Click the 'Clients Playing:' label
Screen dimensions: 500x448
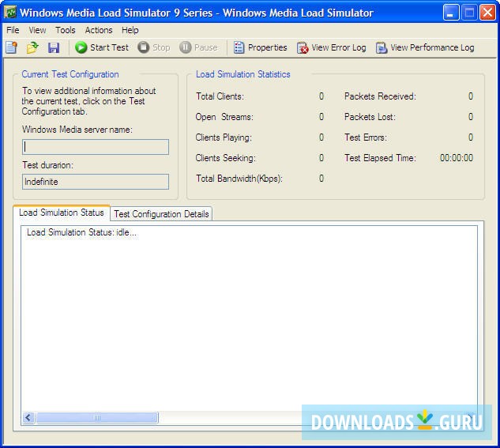[224, 137]
